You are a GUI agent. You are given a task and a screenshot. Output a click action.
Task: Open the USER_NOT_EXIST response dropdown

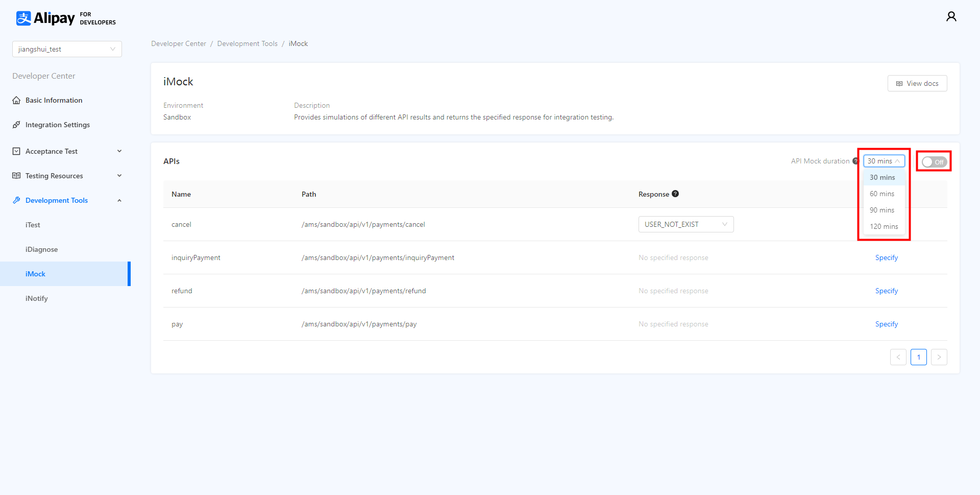[x=685, y=224]
